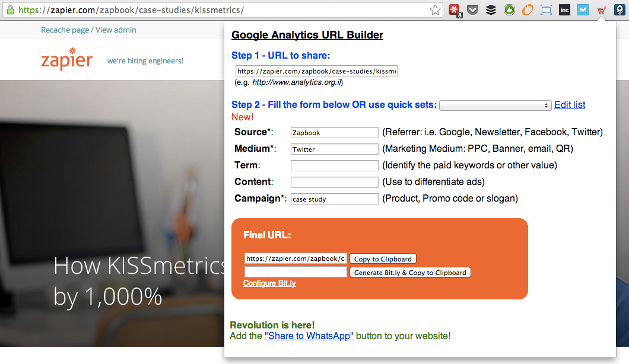Viewport: 629px width, 364px height.
Task: Open the black 'inc' extension icon
Action: (564, 10)
